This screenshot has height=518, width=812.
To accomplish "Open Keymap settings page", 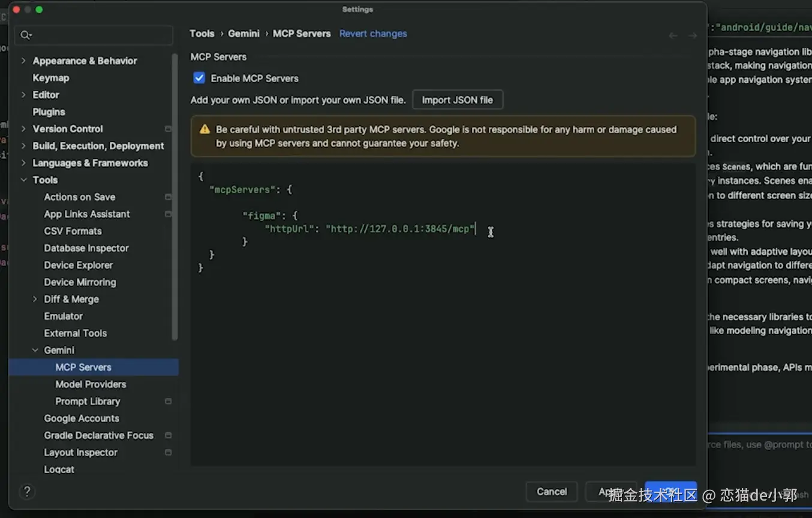I will [x=51, y=78].
